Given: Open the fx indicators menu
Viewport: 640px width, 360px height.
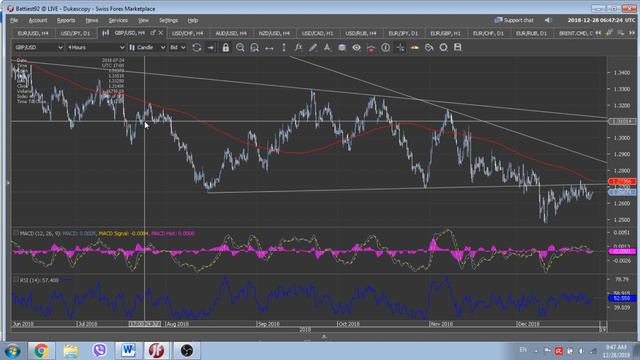Looking at the screenshot, I should click(298, 47).
